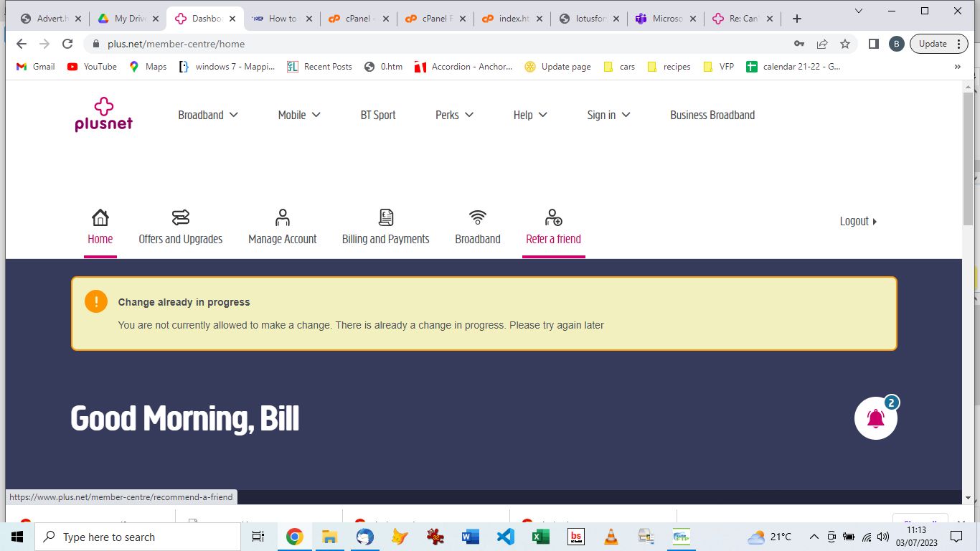This screenshot has width=980, height=551.
Task: Click the Plusnet logo
Action: 104,115
